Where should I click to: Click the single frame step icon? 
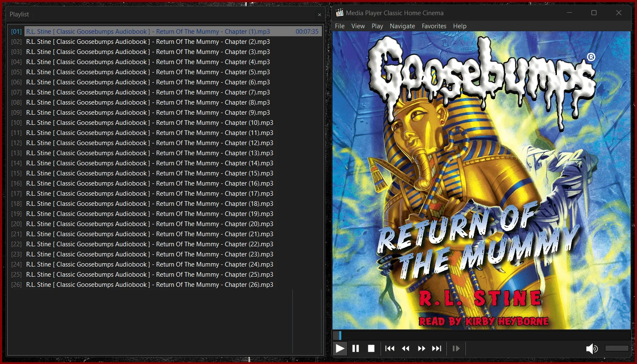456,348
